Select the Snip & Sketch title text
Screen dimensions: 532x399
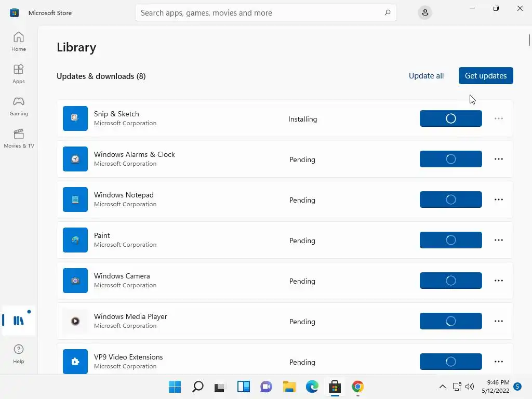(x=116, y=114)
